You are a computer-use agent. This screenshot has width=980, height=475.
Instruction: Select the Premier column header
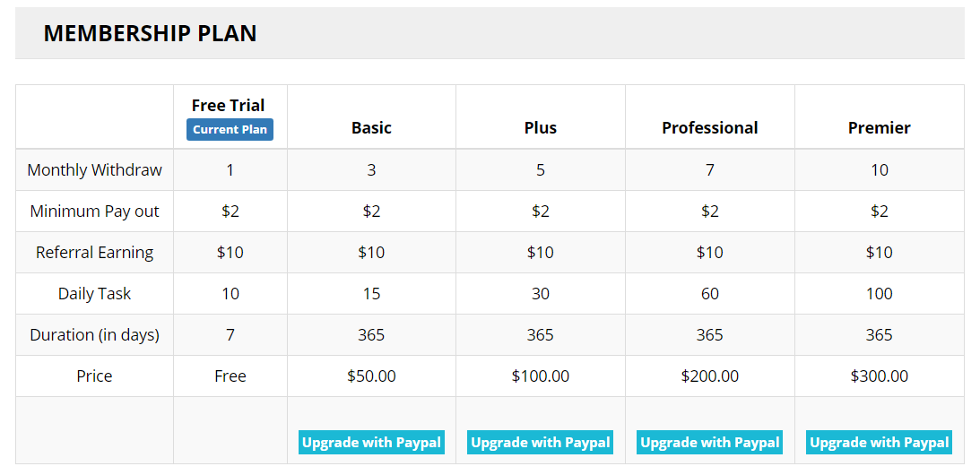(880, 127)
